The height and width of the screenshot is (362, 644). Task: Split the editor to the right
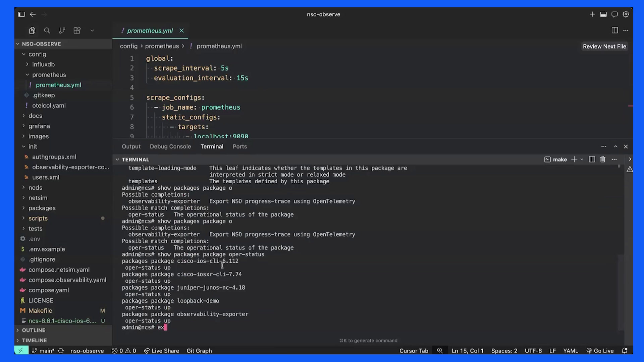click(615, 30)
